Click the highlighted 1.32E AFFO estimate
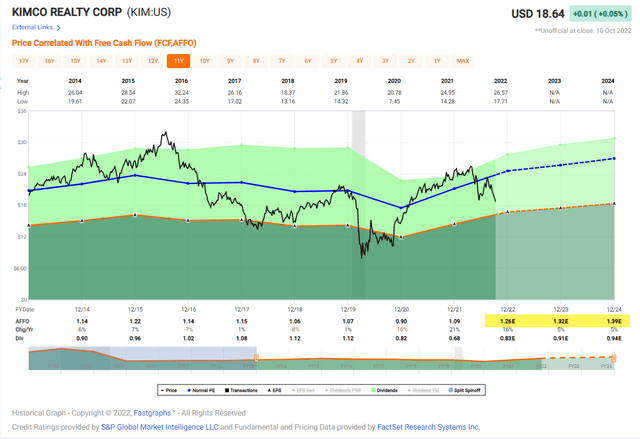This screenshot has height=439, width=640. tap(561, 321)
